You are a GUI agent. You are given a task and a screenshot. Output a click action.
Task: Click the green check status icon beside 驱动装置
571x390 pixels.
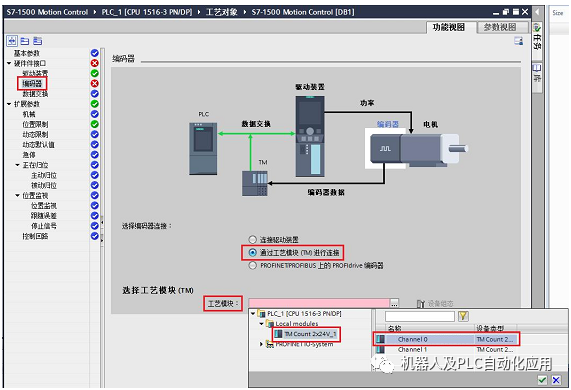[95, 73]
